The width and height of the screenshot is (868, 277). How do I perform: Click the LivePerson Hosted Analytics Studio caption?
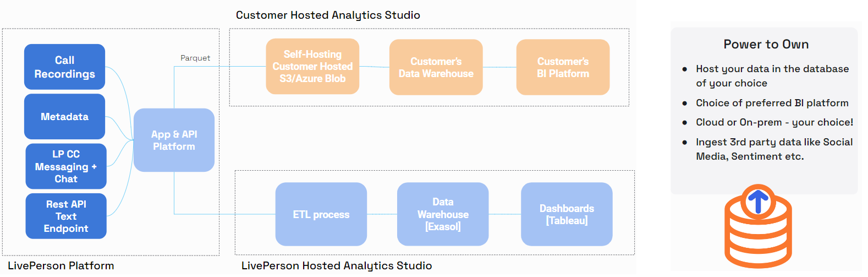pos(337,265)
